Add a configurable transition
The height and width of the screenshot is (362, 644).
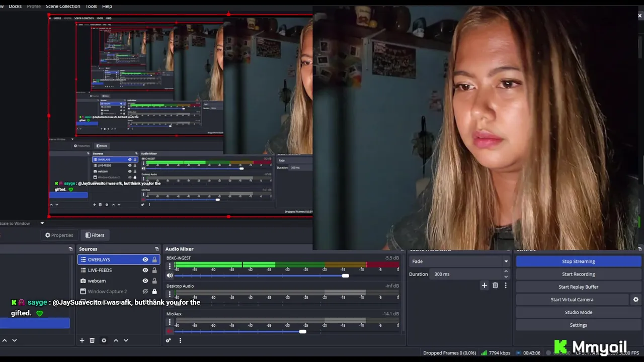coord(485,286)
